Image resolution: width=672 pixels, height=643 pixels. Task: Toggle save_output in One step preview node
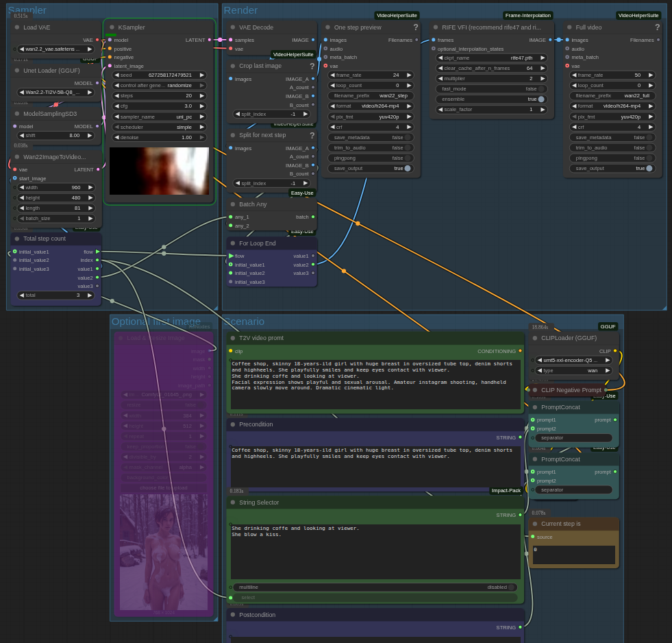[408, 169]
